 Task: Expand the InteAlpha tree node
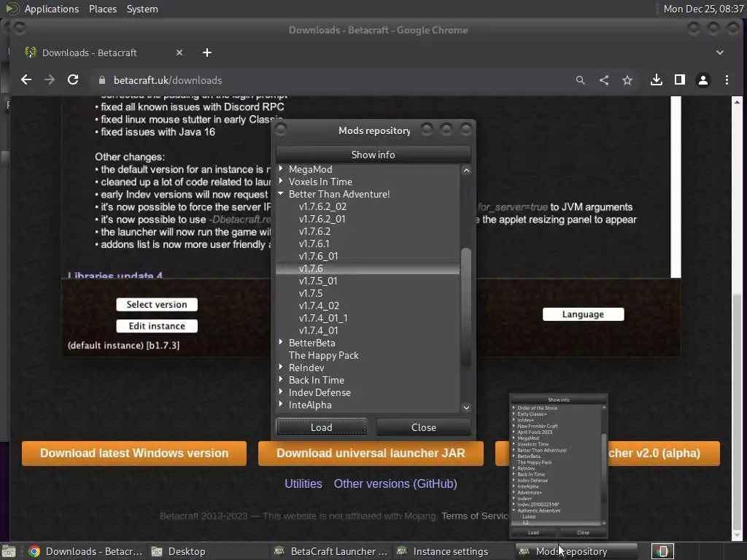[281, 404]
